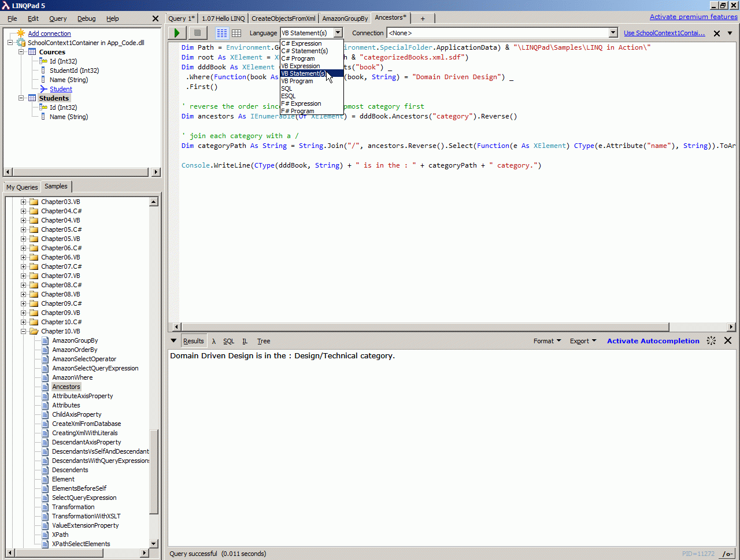
Task: Click the Add connection star icon
Action: point(21,33)
